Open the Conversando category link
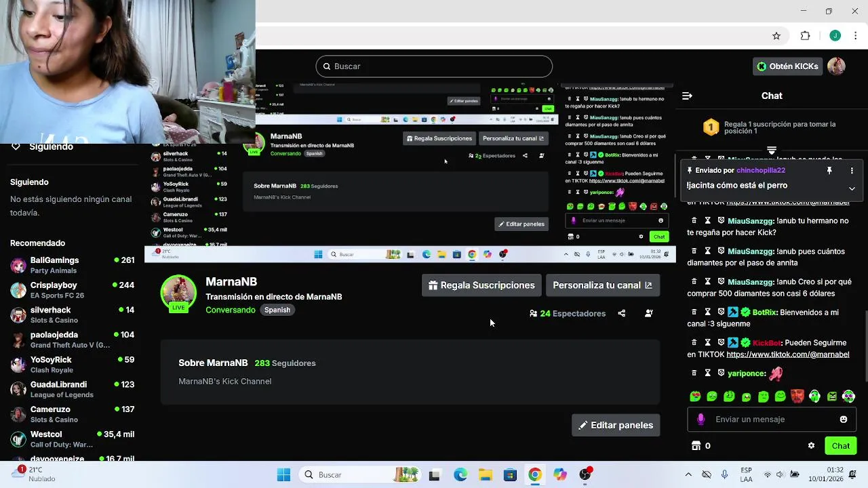The width and height of the screenshot is (868, 488). [x=231, y=310]
